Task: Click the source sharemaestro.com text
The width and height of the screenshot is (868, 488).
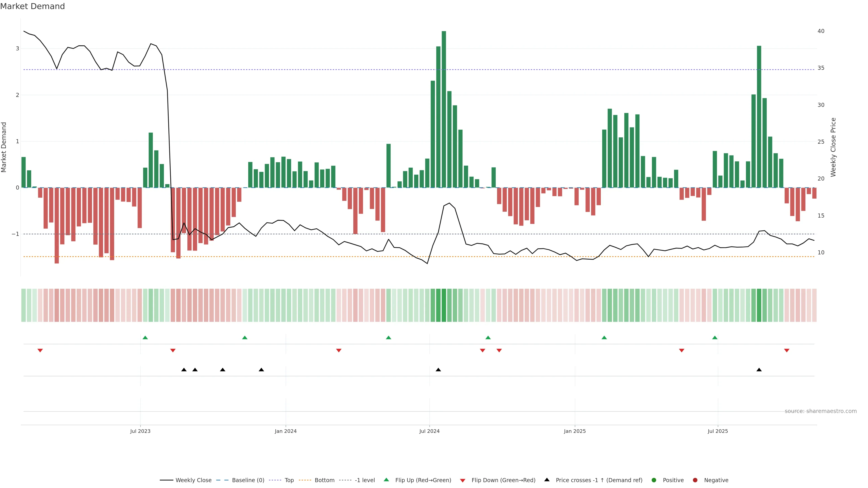Action: pyautogui.click(x=821, y=411)
